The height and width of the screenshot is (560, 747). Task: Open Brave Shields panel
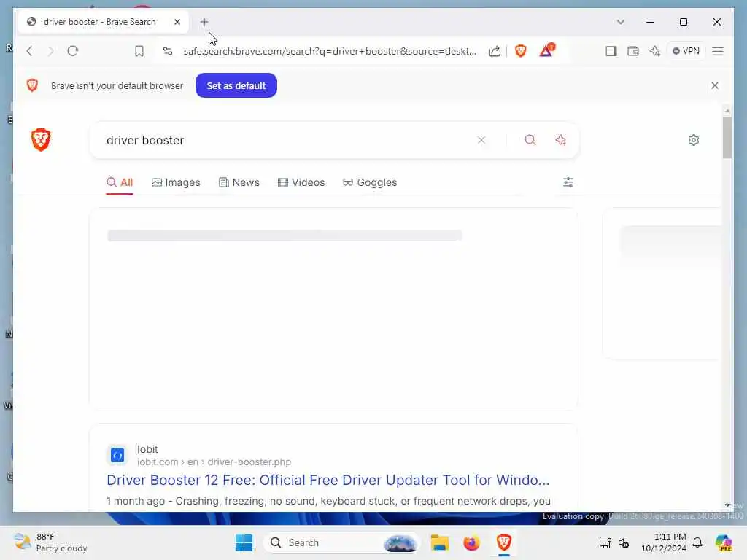coord(521,51)
